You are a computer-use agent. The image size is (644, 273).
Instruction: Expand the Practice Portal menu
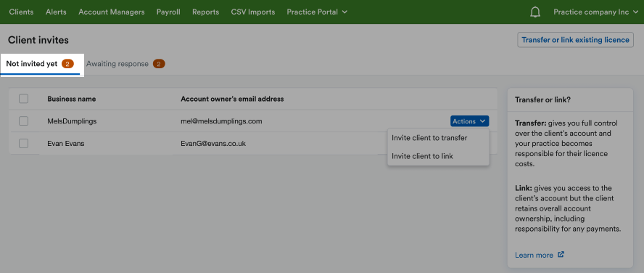(x=317, y=12)
